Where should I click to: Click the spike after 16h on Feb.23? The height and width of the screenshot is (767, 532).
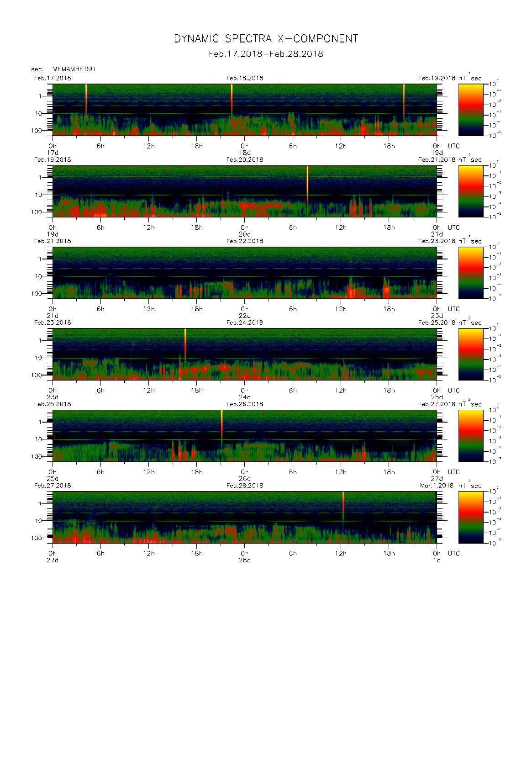(x=185, y=345)
